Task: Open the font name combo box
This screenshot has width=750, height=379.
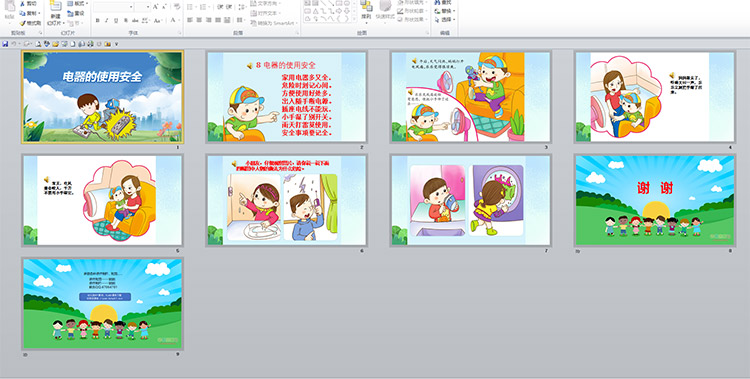Action: (x=113, y=7)
